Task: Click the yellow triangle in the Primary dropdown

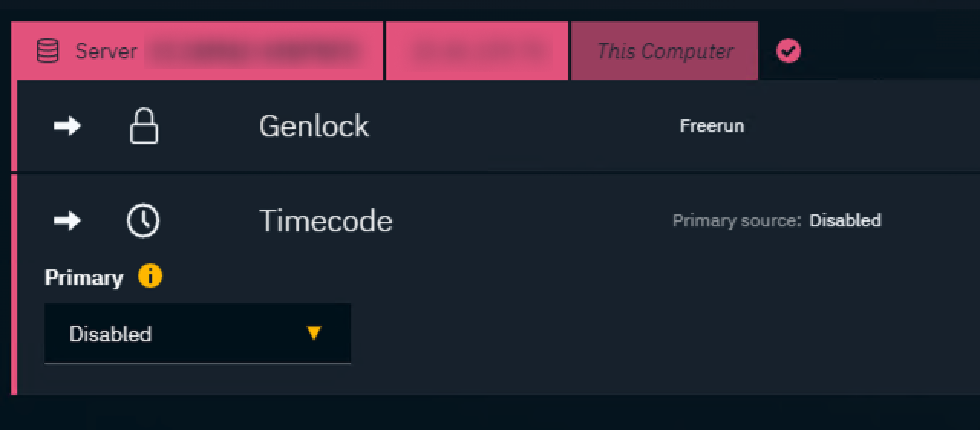Action: click(313, 333)
